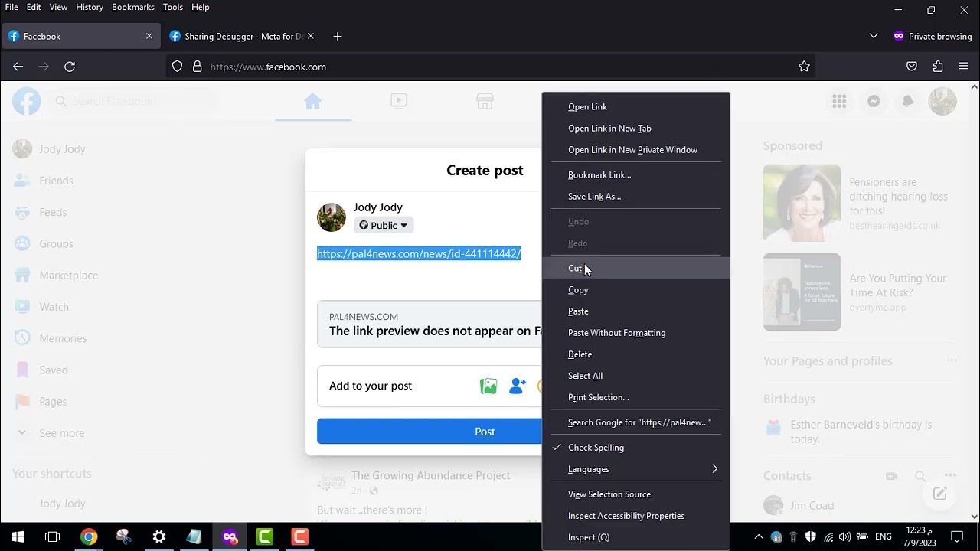Screen dimensions: 980x551
Task: Open the History menu
Action: coord(90,7)
